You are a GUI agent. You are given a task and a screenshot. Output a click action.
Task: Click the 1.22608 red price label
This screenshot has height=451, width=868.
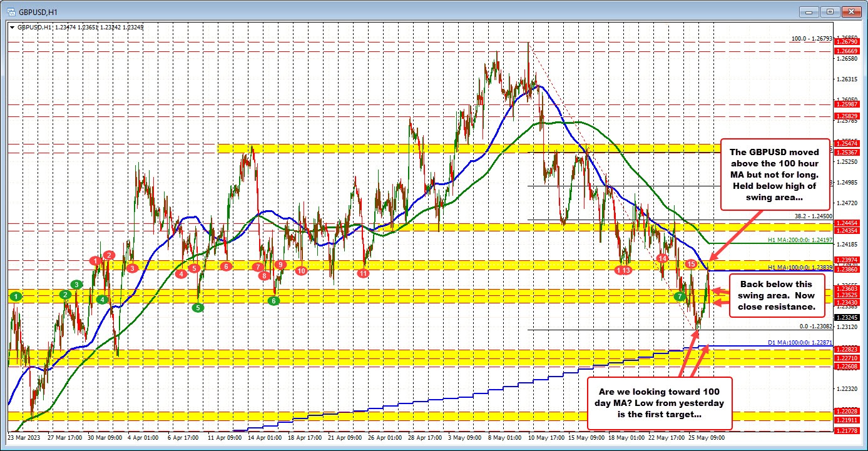pyautogui.click(x=847, y=367)
